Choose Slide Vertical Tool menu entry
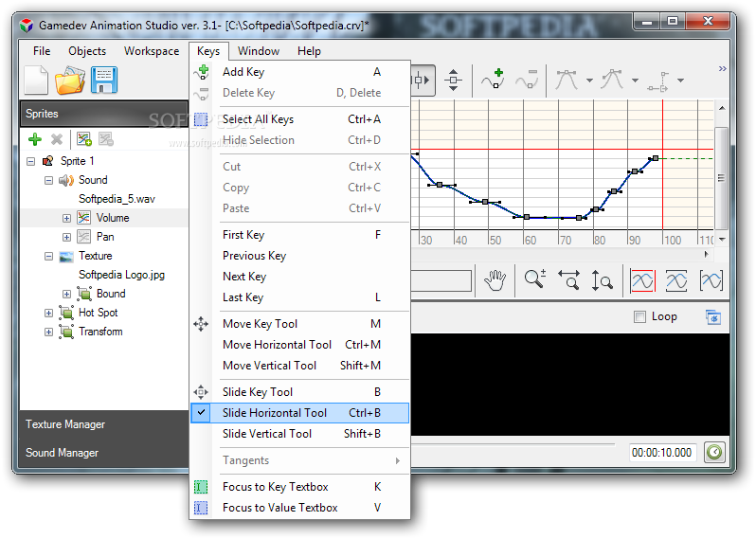This screenshot has height=539, width=756. (x=299, y=434)
